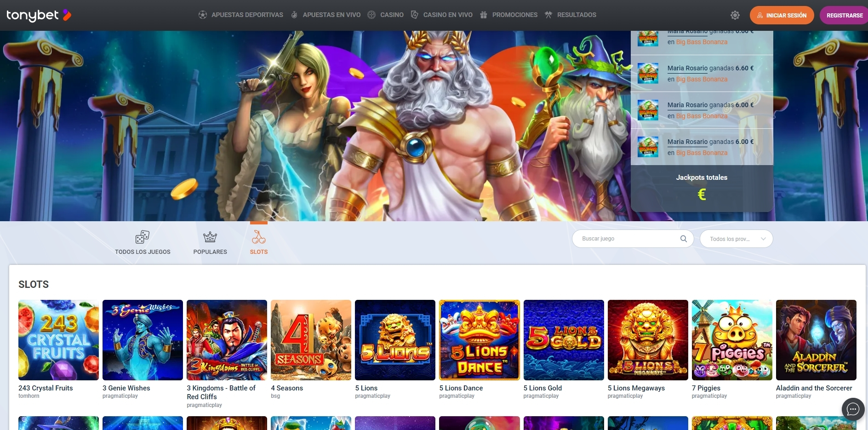Click the "bsg" provider text
Screen dimensions: 868x430
click(x=275, y=396)
